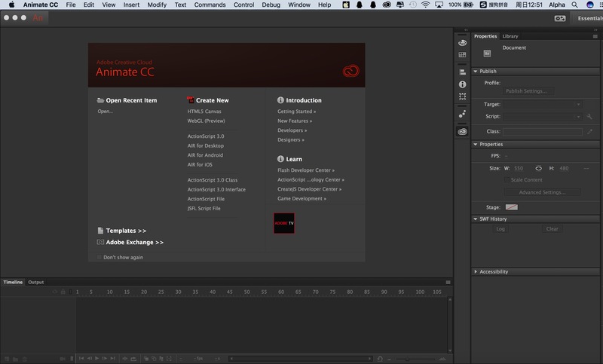This screenshot has height=364, width=603.
Task: Toggle lock all layers padlock icon
Action: click(63, 292)
